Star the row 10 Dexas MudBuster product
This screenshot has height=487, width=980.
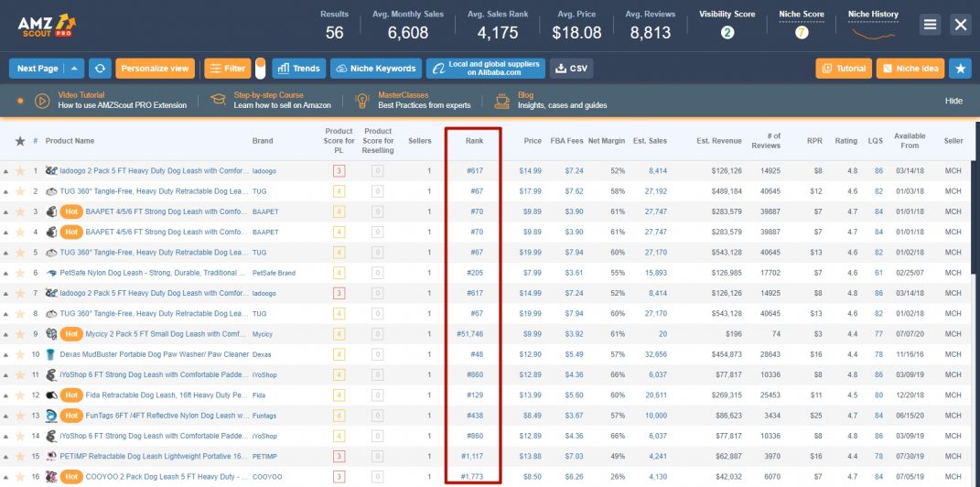(20, 354)
